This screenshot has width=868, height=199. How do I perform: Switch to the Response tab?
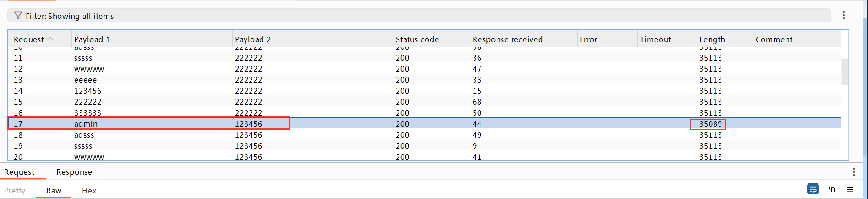tap(74, 172)
